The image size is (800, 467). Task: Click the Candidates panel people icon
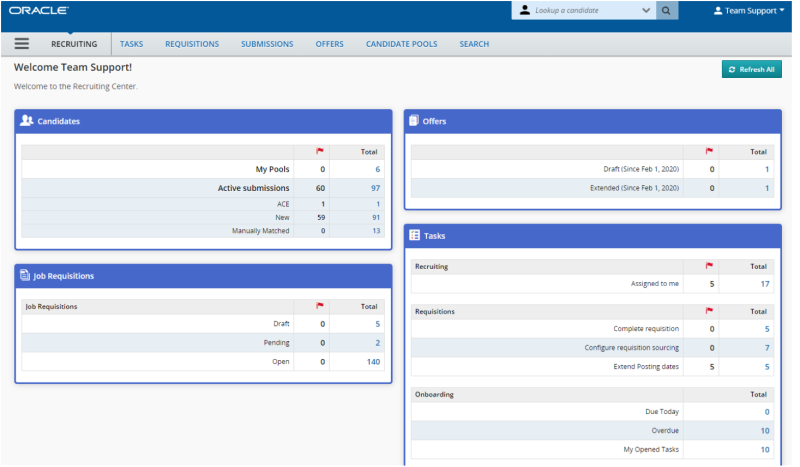point(27,121)
